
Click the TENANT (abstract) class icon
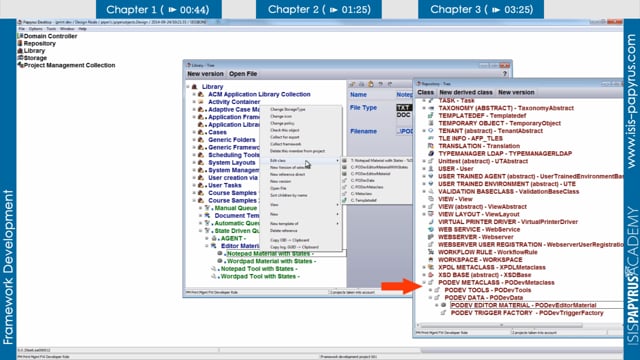coord(431,131)
